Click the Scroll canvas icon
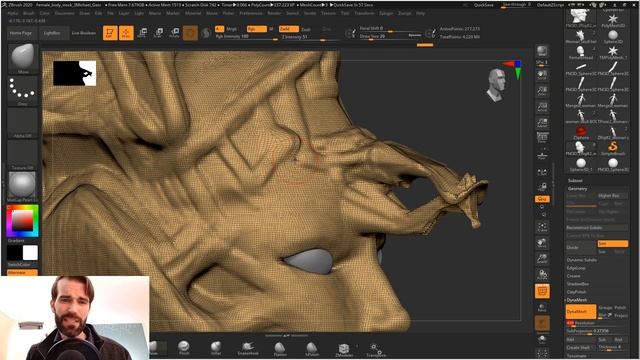The height and width of the screenshot is (360, 640). pyautogui.click(x=542, y=75)
